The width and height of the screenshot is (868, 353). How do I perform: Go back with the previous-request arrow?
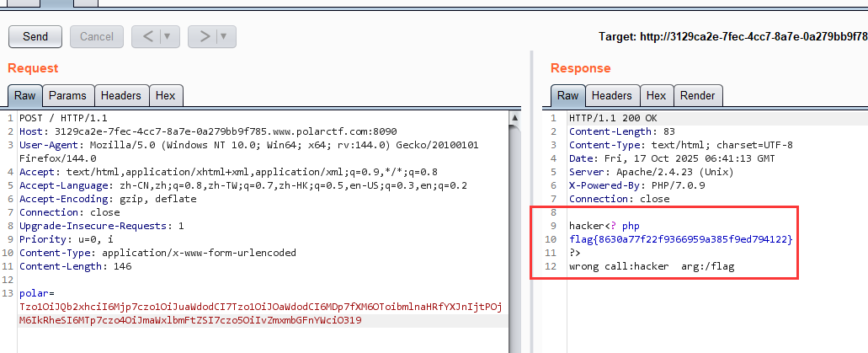148,36
